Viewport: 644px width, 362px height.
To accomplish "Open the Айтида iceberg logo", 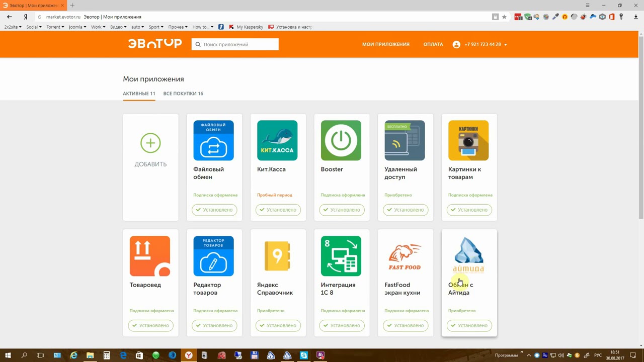I will point(468,256).
